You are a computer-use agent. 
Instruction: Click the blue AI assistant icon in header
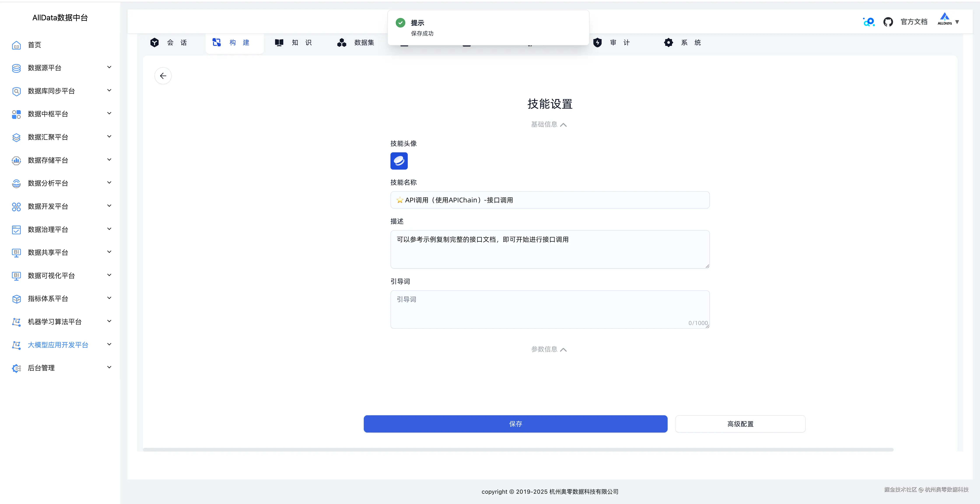868,22
